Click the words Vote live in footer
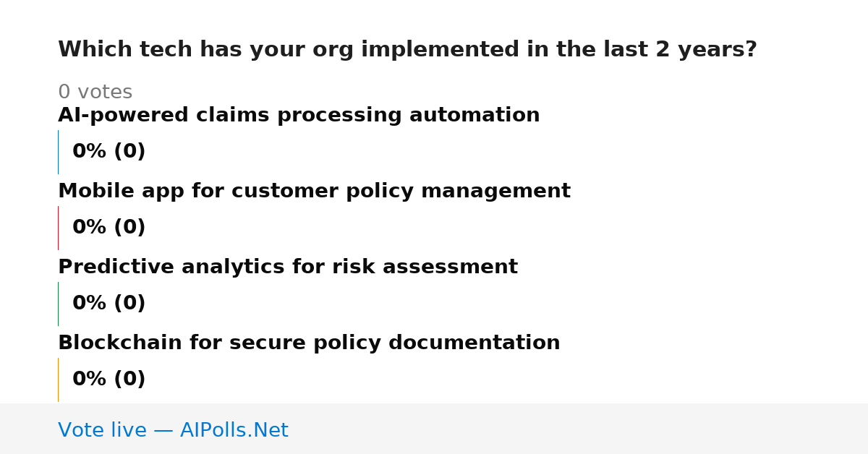868x454 pixels. click(x=102, y=430)
